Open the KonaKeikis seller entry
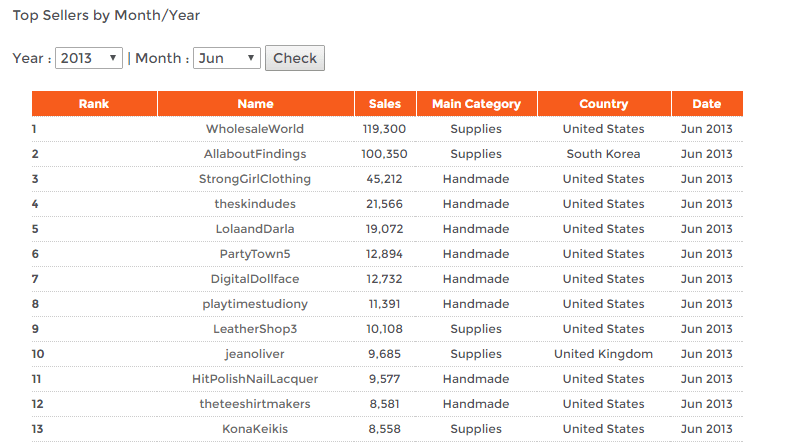791x442 pixels. 255,429
